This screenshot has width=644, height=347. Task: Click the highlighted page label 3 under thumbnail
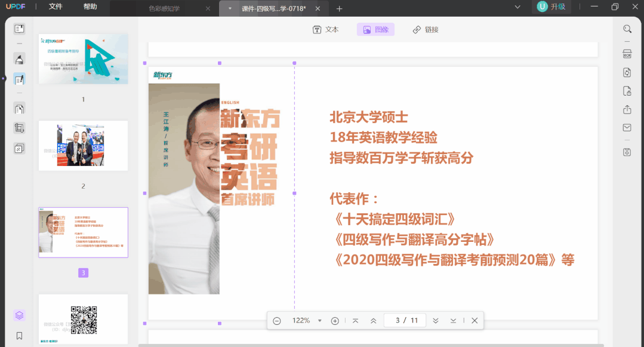click(x=84, y=272)
